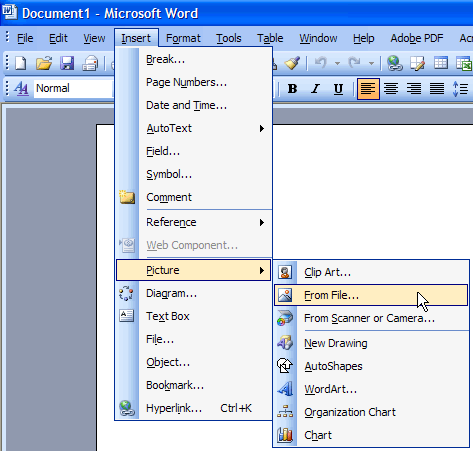Click the Normal style box
473x451 pixels.
point(73,89)
